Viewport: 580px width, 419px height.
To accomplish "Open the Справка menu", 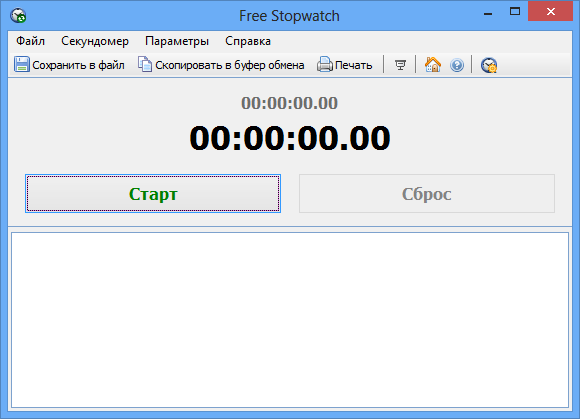I will [248, 41].
